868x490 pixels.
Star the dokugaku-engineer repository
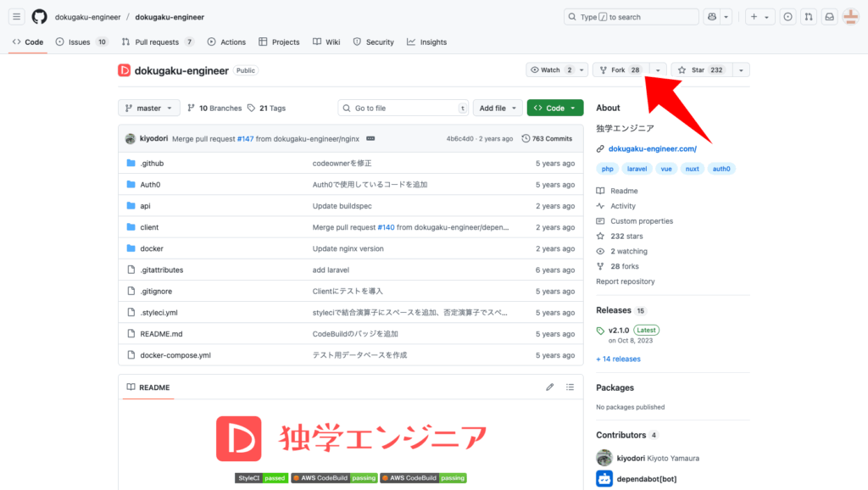(x=700, y=70)
